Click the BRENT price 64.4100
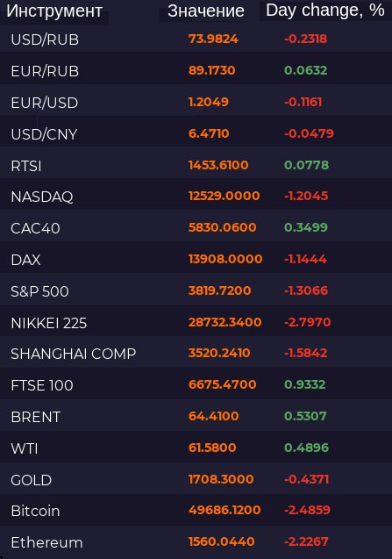392x559 pixels. [213, 416]
